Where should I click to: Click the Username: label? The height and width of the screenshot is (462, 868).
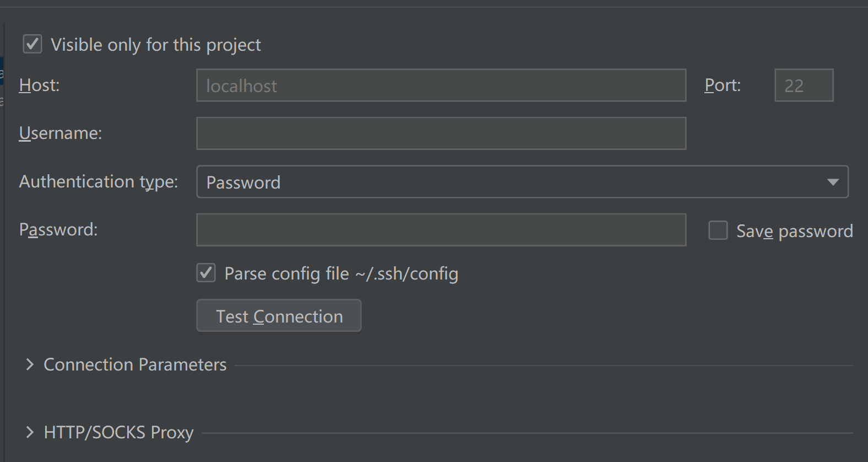pos(61,133)
